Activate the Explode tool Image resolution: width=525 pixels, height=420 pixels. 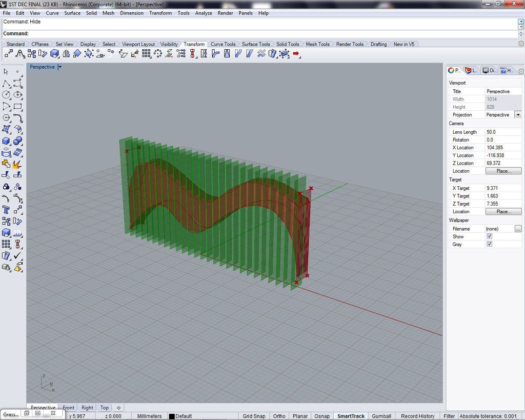click(17, 164)
